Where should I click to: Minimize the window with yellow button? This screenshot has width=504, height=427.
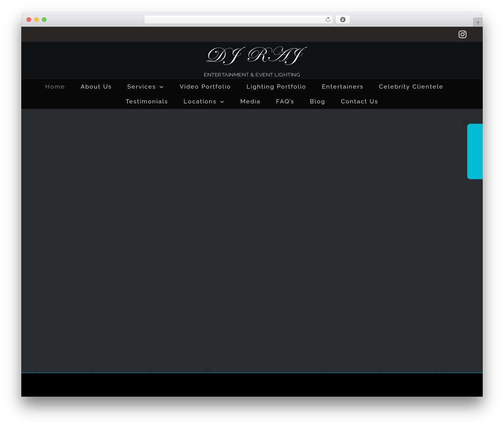[x=37, y=20]
